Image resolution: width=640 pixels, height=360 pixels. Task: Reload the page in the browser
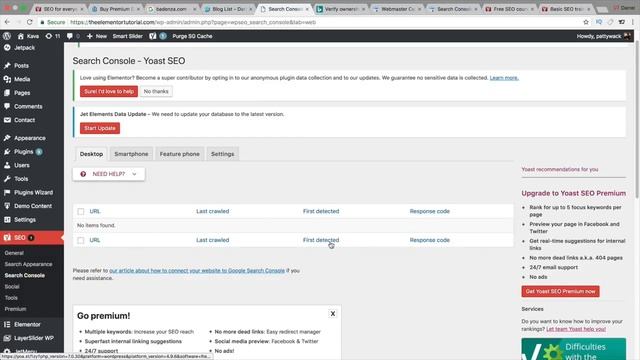[x=29, y=22]
